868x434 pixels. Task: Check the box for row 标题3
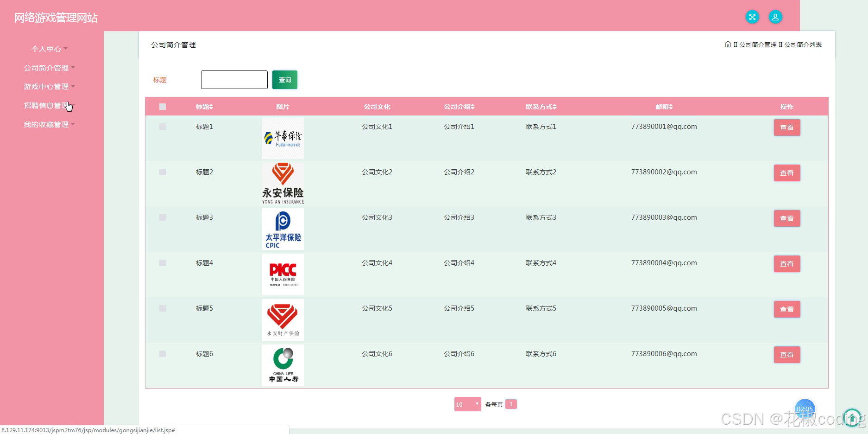tap(163, 217)
